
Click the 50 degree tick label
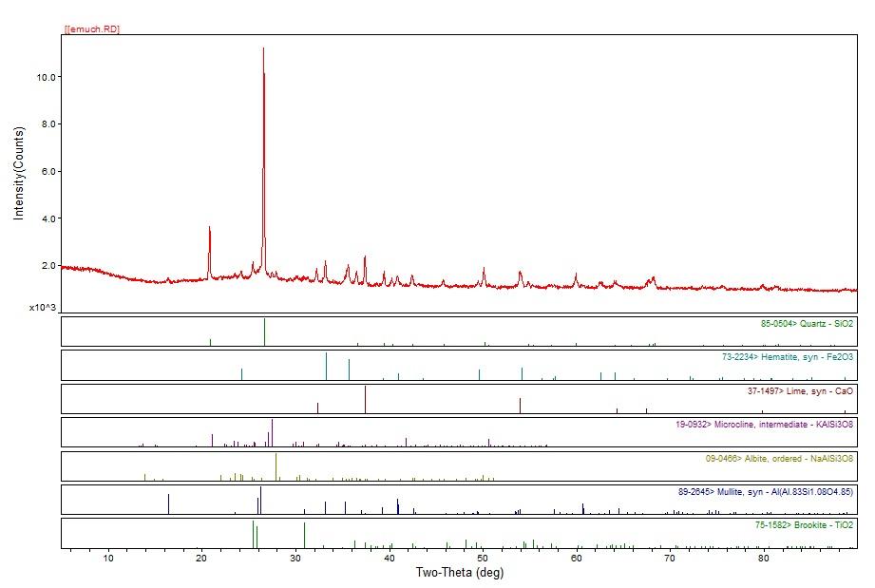pos(483,558)
